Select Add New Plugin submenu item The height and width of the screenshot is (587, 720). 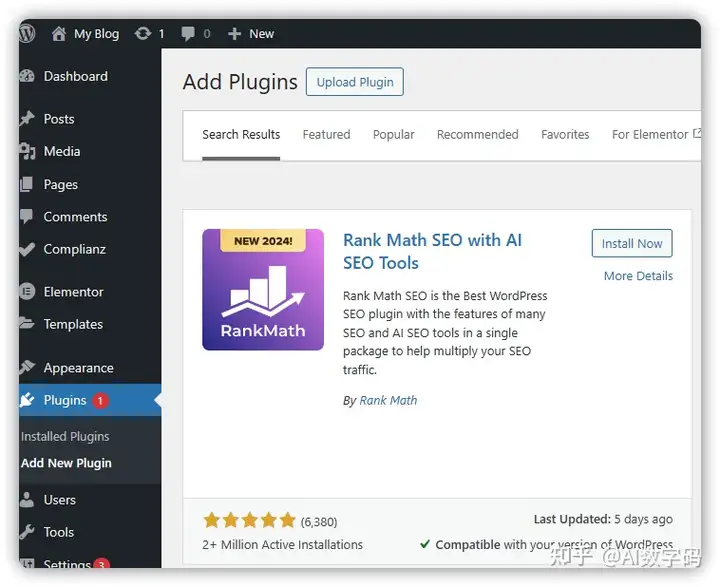coord(66,463)
